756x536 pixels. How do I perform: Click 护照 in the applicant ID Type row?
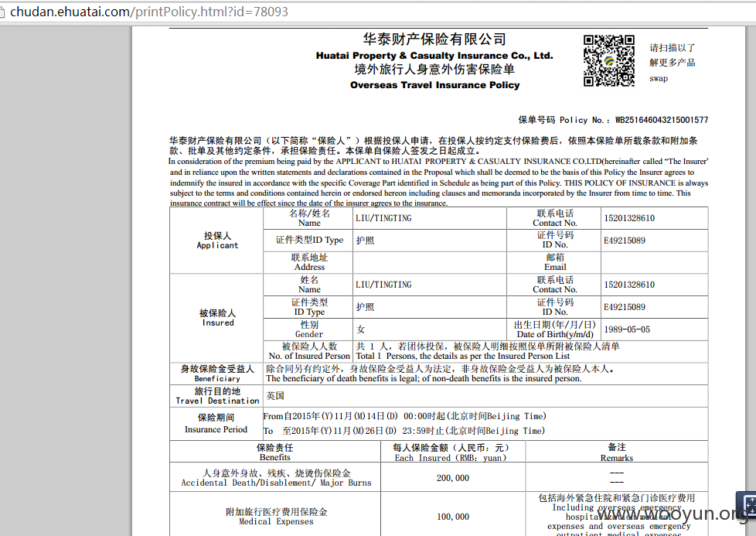tap(365, 241)
